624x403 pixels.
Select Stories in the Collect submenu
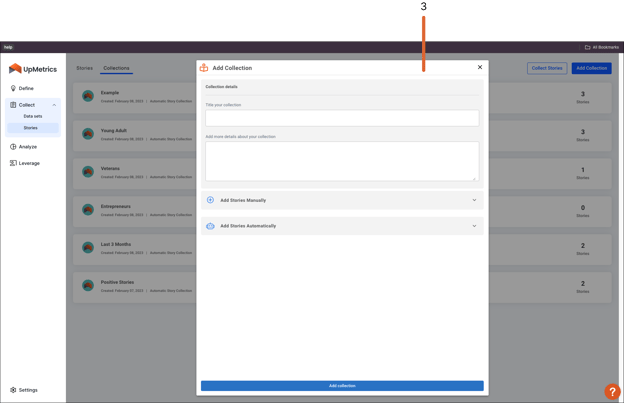coord(31,128)
